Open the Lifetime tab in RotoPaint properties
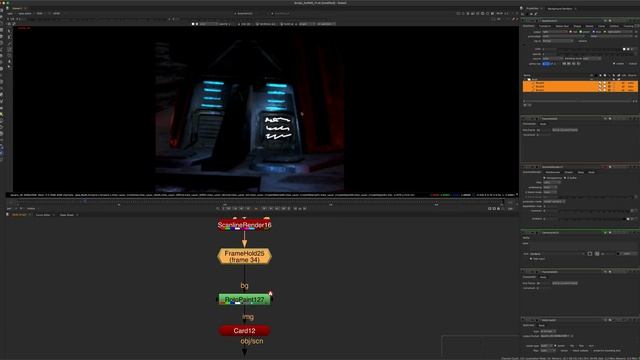640x360 pixels. [614, 26]
